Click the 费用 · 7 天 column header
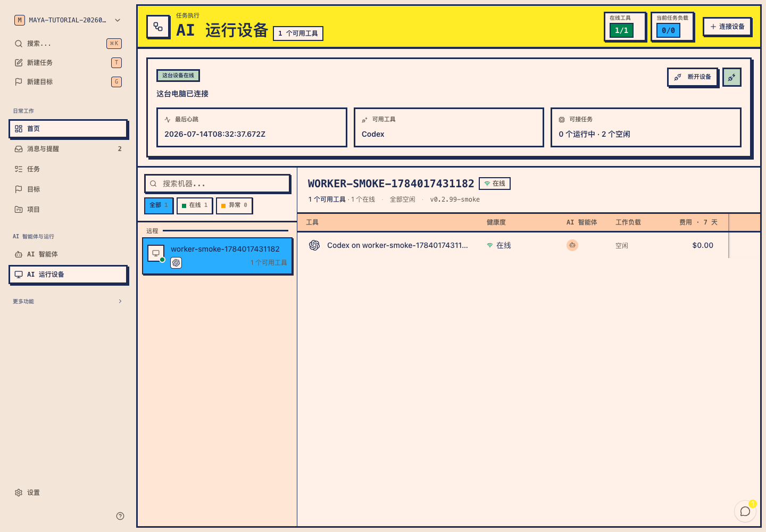 698,222
